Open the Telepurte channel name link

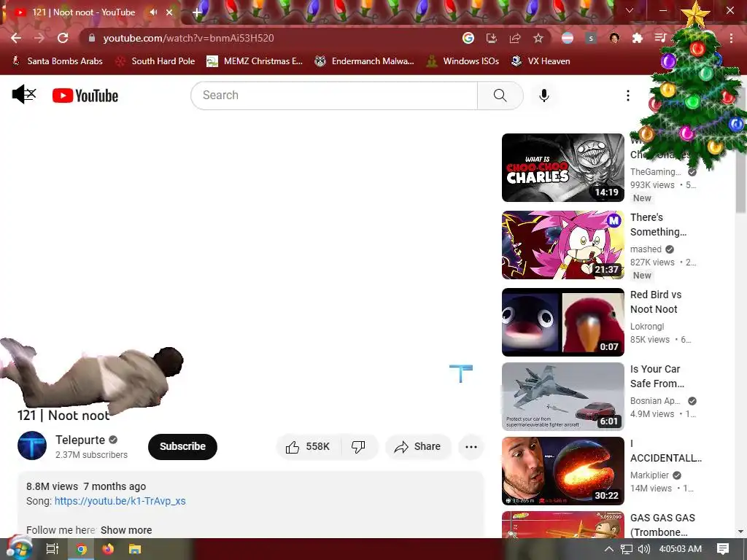[x=80, y=440]
